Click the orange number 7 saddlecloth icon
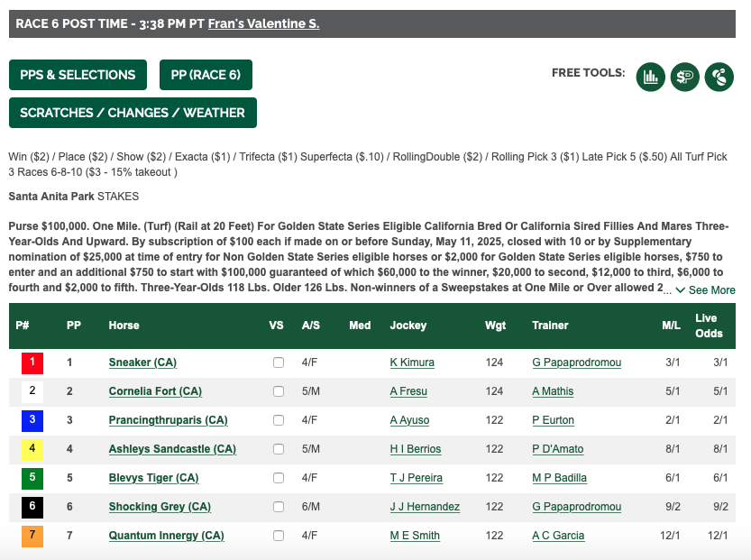This screenshot has height=560, width=751. (32, 536)
